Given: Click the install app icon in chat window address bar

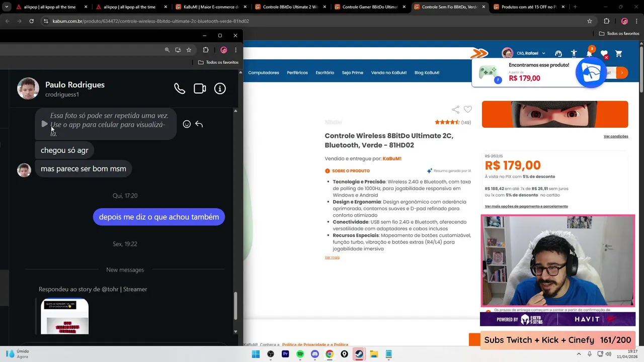Looking at the screenshot, I should [178, 50].
